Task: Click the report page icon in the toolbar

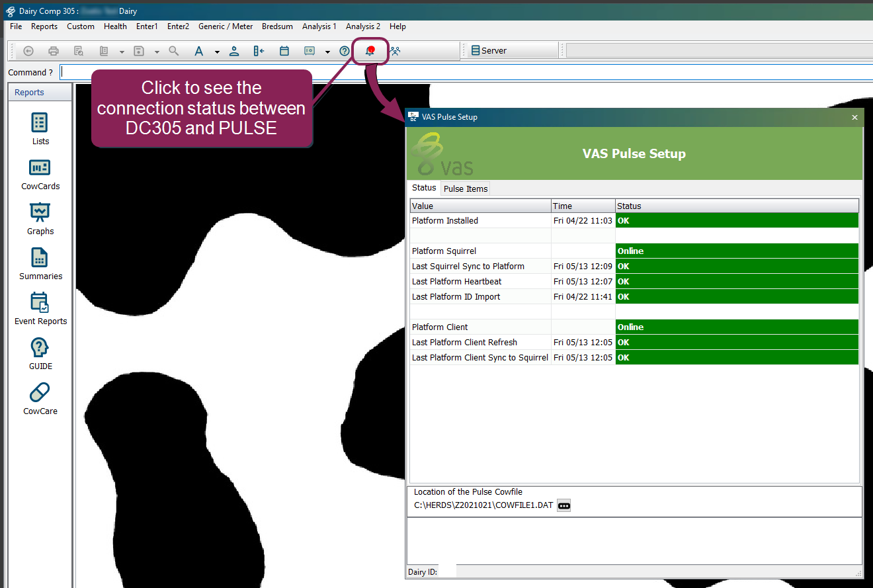Action: 104,51
